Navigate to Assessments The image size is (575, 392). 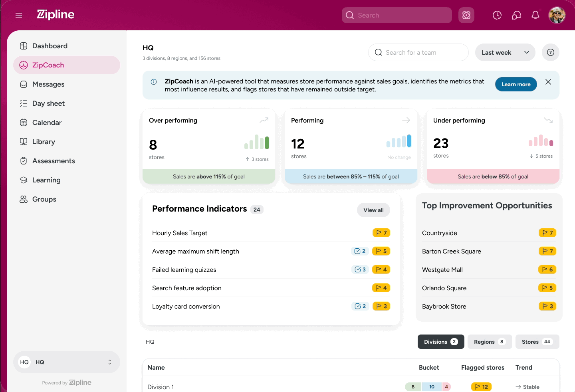tap(67, 161)
